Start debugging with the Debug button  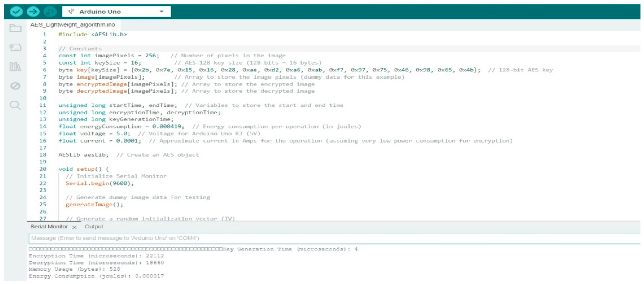coord(50,12)
